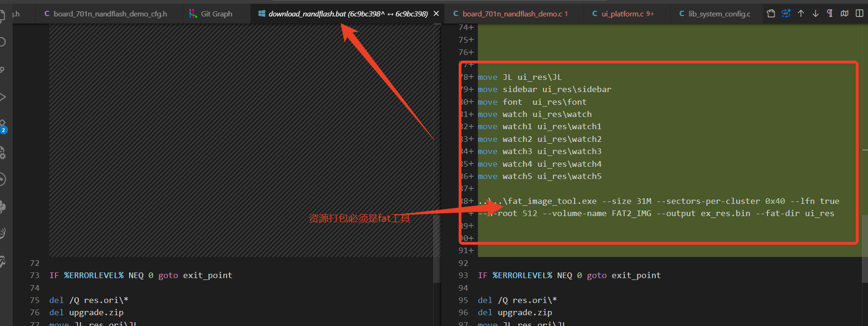The image size is (868, 326).
Task: Toggle whitespace trimming with the pilcrow icon
Action: (830, 14)
